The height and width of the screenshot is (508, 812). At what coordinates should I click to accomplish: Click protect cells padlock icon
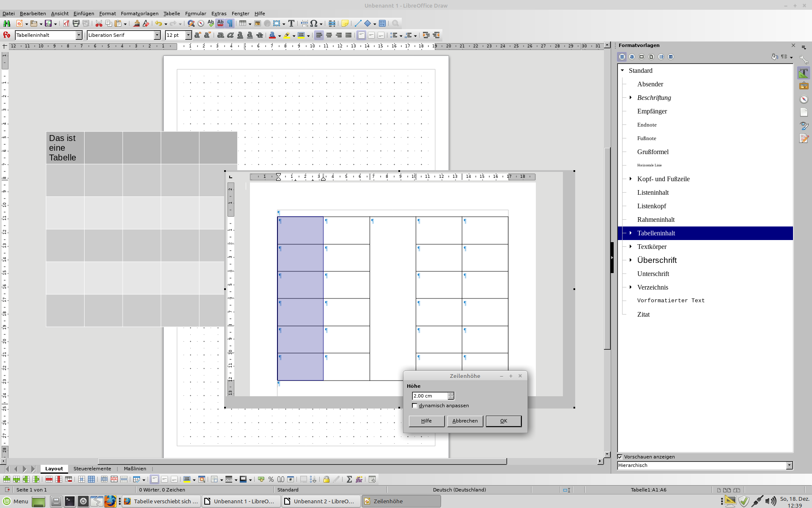pos(326,479)
